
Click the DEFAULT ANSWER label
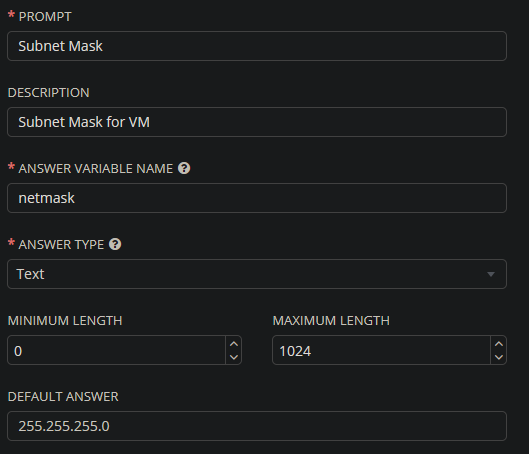point(63,397)
